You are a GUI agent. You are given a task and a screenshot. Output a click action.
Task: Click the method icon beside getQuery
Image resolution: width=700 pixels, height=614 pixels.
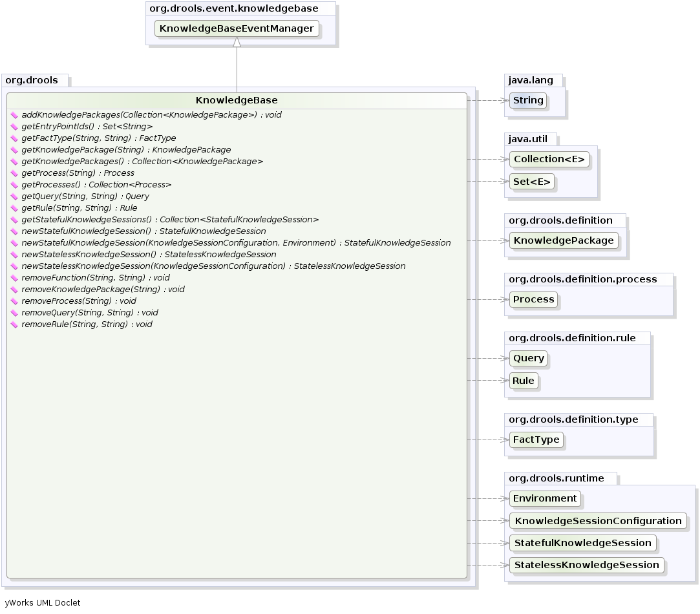click(15, 196)
